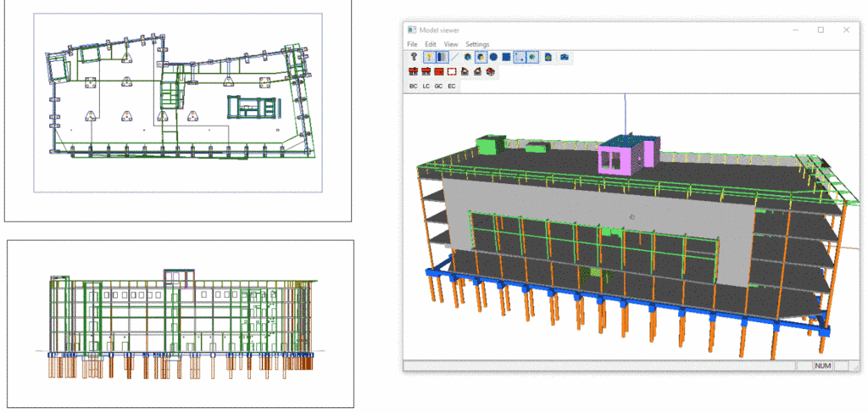Select the second house perspective icon

477,71
